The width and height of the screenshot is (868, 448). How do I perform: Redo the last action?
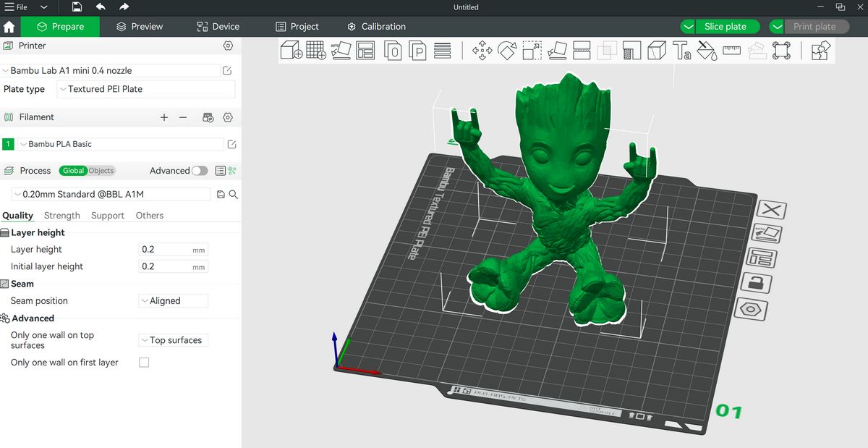click(124, 7)
